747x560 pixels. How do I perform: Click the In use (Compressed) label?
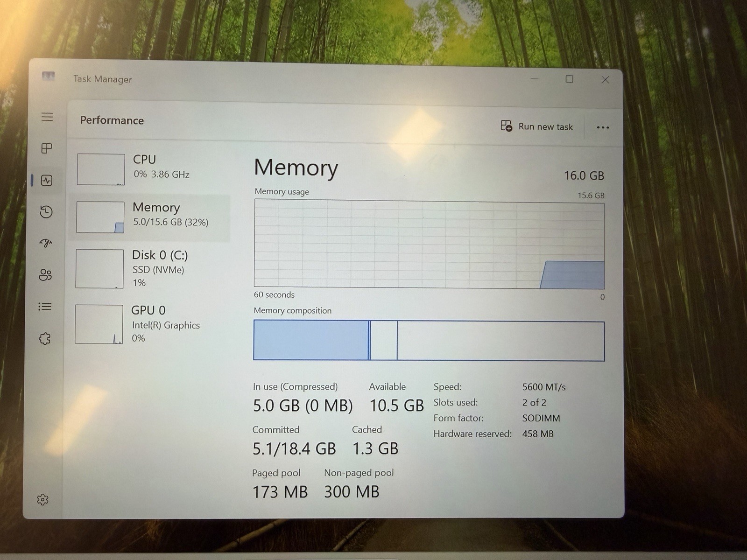point(296,386)
